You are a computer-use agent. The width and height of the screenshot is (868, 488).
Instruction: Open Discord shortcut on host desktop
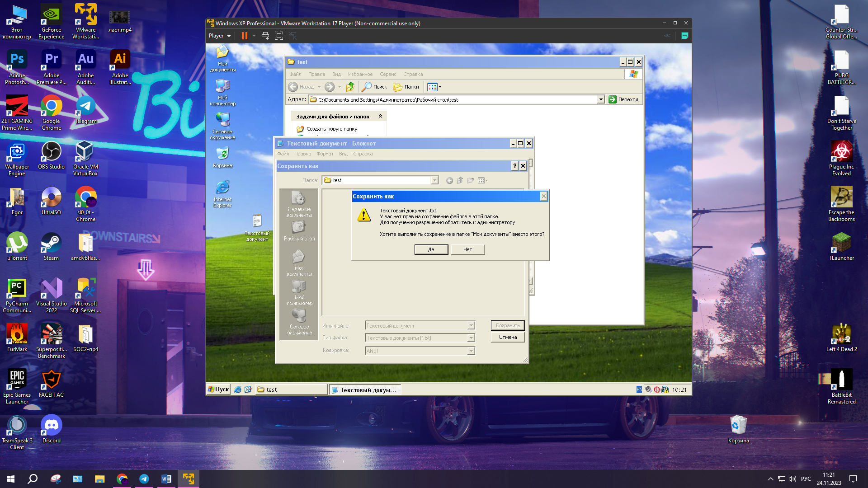point(51,429)
